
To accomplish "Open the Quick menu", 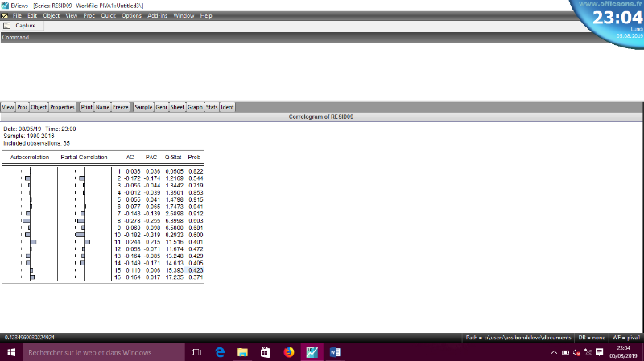I will [x=108, y=16].
